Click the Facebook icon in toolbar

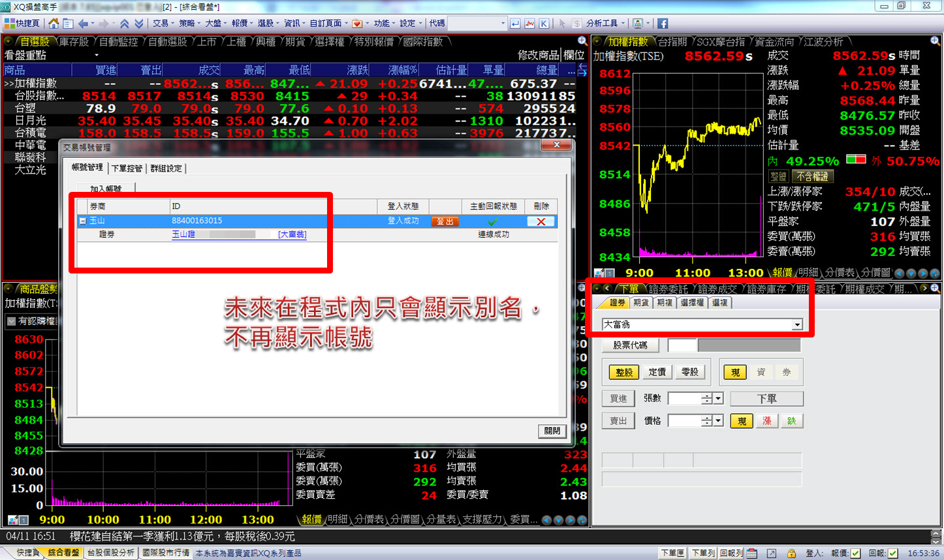(x=663, y=23)
